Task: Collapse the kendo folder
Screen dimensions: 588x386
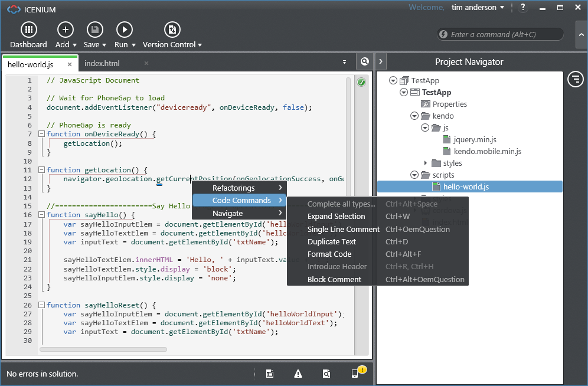Action: [414, 116]
